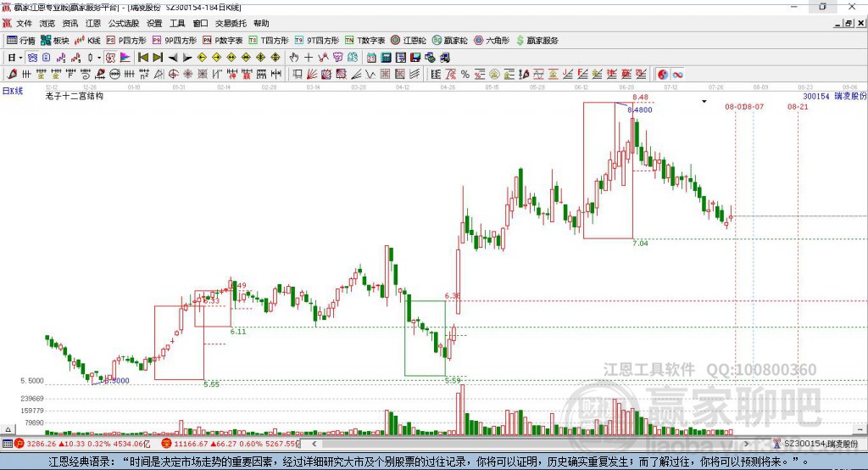Click the infinity loop icon
This screenshot has width=868, height=470.
[677, 74]
